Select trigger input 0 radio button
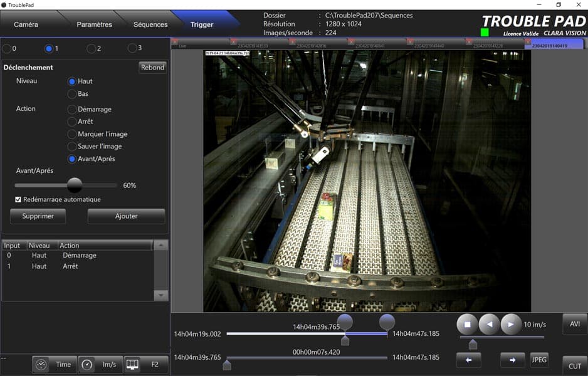 [x=7, y=48]
